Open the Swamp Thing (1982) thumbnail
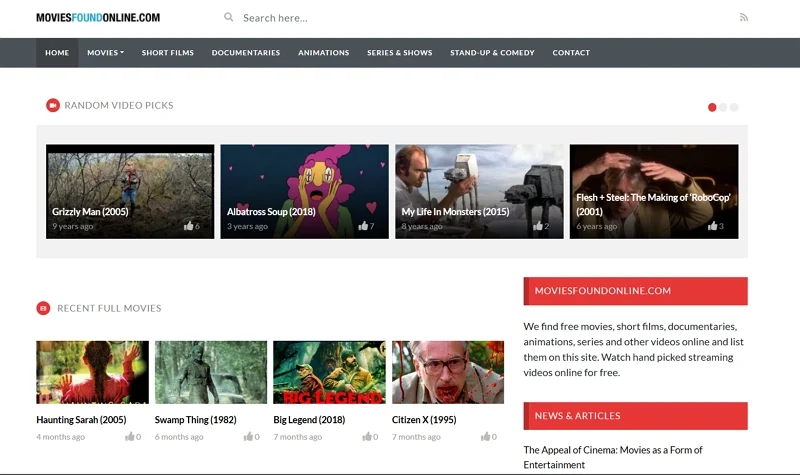This screenshot has height=475, width=800. (211, 372)
